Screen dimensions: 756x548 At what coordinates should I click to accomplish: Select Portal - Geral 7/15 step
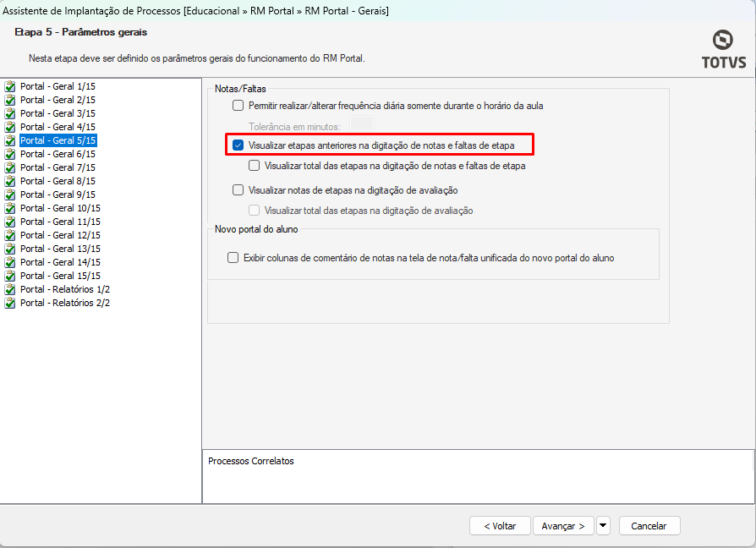point(58,167)
